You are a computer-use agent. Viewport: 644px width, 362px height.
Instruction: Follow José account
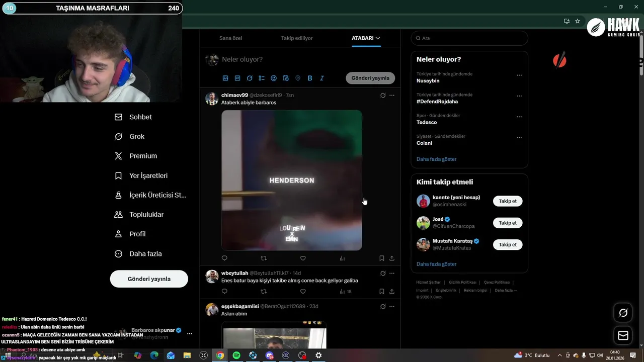(508, 223)
